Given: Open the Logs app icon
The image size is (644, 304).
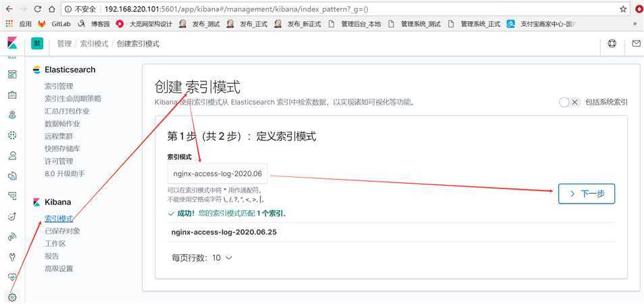Looking at the screenshot, I should coord(12,176).
